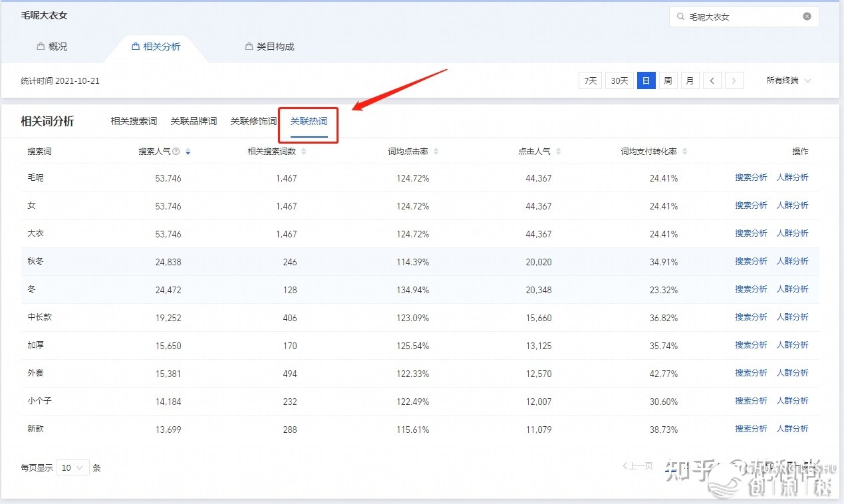Click the 上一页 pagination control
Viewport: 844px width, 504px height.
(636, 466)
